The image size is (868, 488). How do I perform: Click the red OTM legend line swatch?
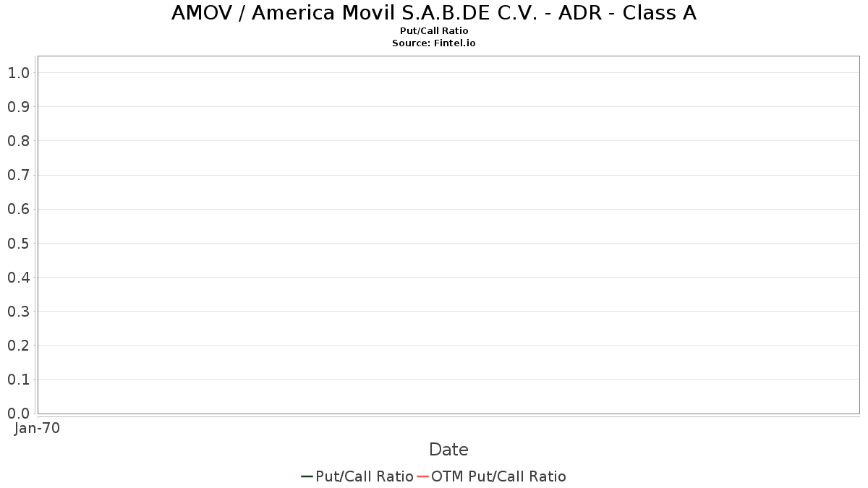[x=423, y=476]
